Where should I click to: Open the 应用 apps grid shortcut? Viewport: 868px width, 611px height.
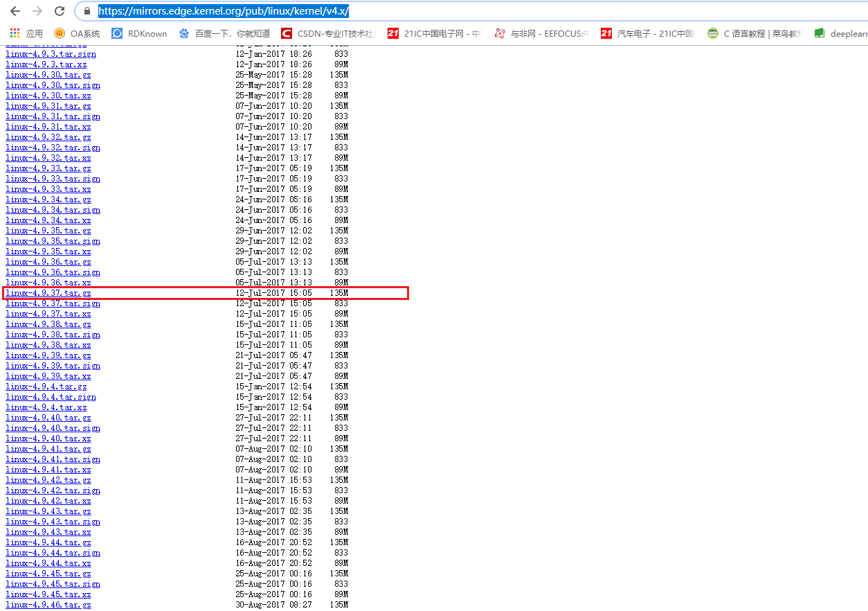pos(26,33)
